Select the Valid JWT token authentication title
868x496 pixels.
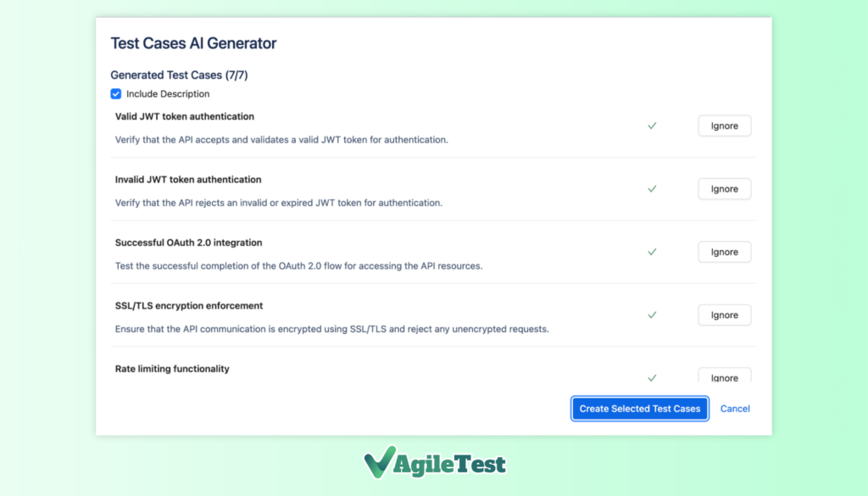[185, 116]
